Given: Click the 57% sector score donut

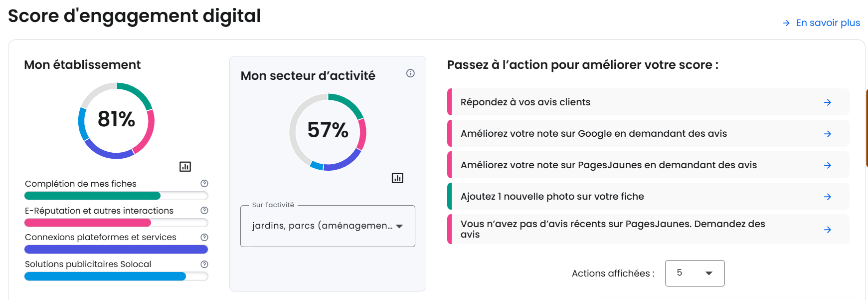Looking at the screenshot, I should coord(328,131).
